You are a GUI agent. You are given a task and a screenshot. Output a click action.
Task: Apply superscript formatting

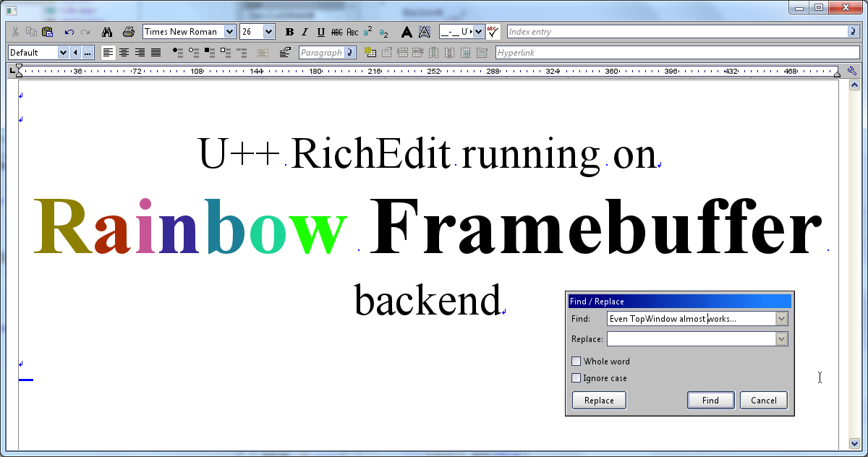368,32
